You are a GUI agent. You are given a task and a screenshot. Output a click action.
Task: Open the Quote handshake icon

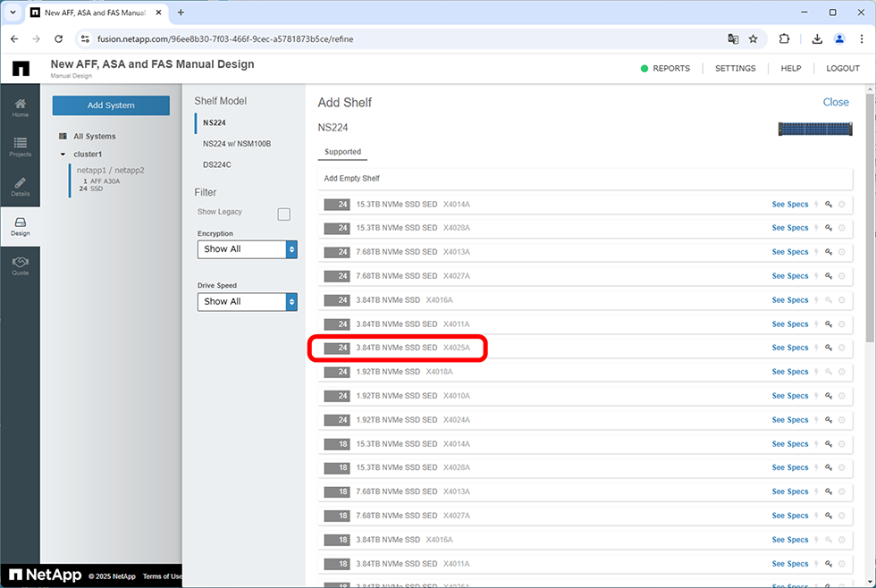pyautogui.click(x=20, y=262)
